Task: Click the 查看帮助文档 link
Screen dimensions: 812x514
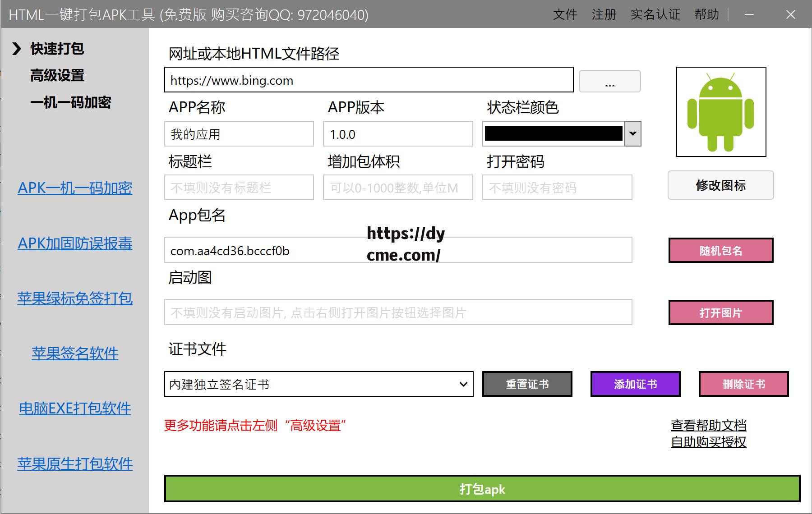Action: click(708, 425)
